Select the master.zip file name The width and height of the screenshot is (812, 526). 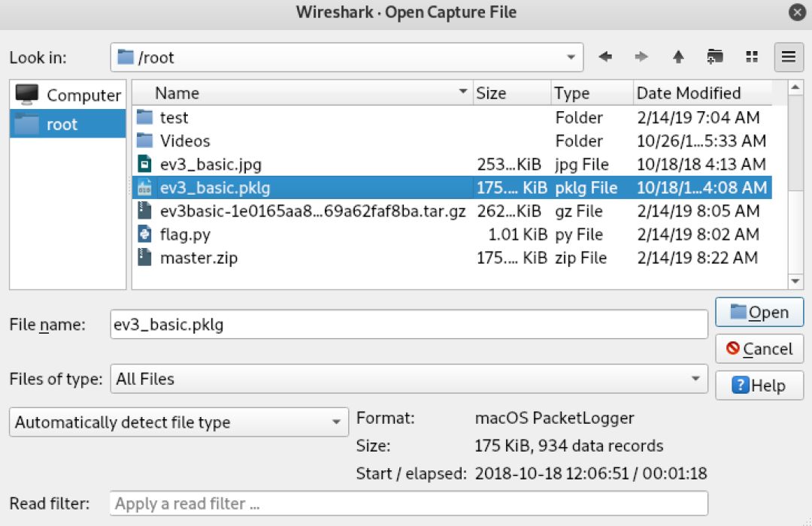click(198, 257)
